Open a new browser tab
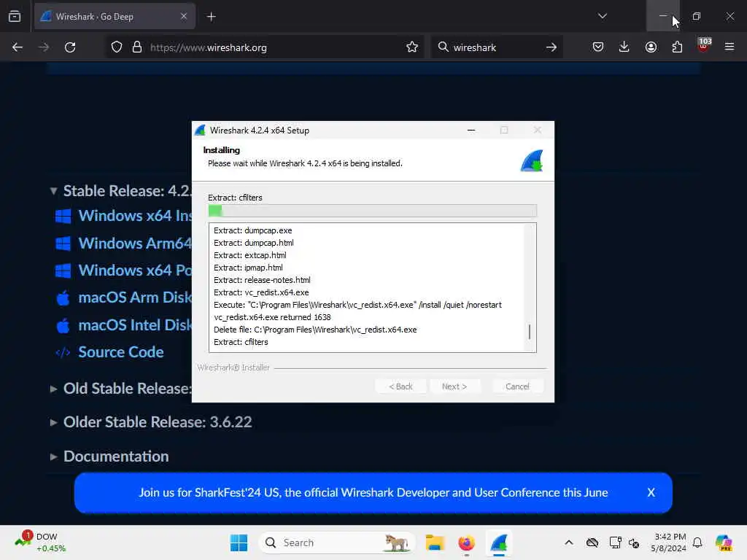Image resolution: width=747 pixels, height=560 pixels. coord(211,17)
